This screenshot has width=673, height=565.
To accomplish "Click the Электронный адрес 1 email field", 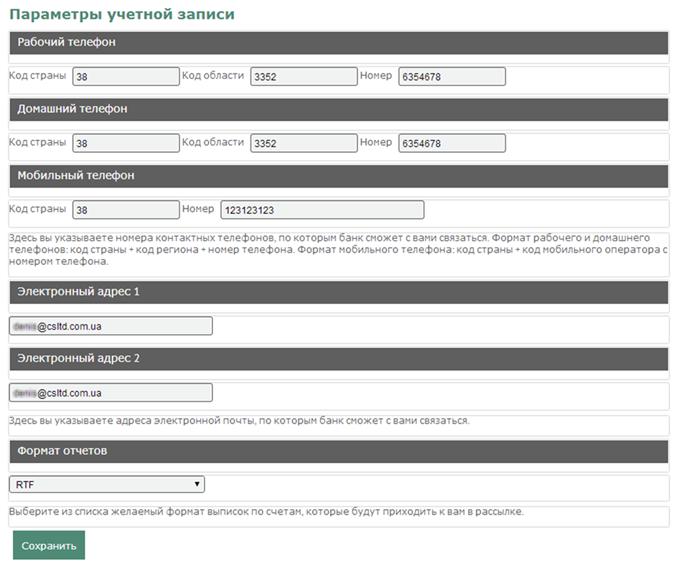I will coord(111,326).
